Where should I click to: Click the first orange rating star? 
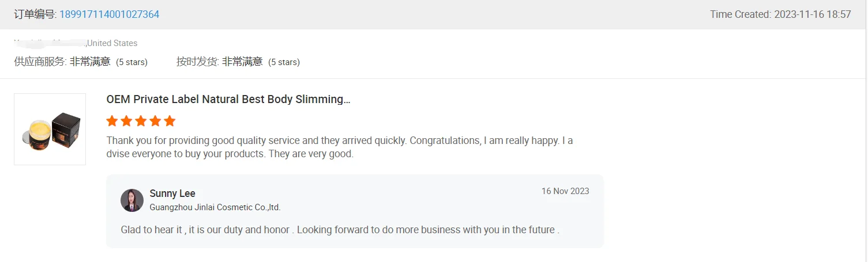tap(112, 121)
